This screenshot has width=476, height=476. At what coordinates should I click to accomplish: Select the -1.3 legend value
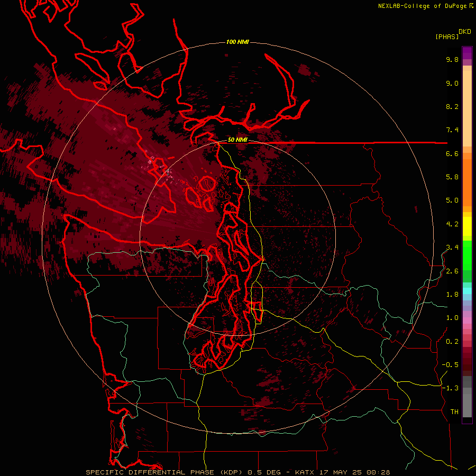point(450,388)
